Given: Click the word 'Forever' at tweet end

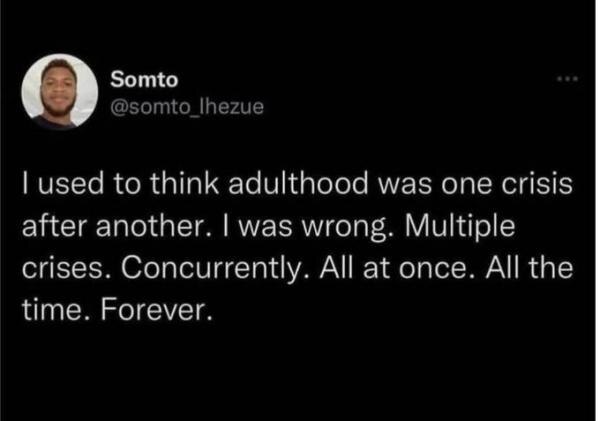Looking at the screenshot, I should pyautogui.click(x=154, y=310).
